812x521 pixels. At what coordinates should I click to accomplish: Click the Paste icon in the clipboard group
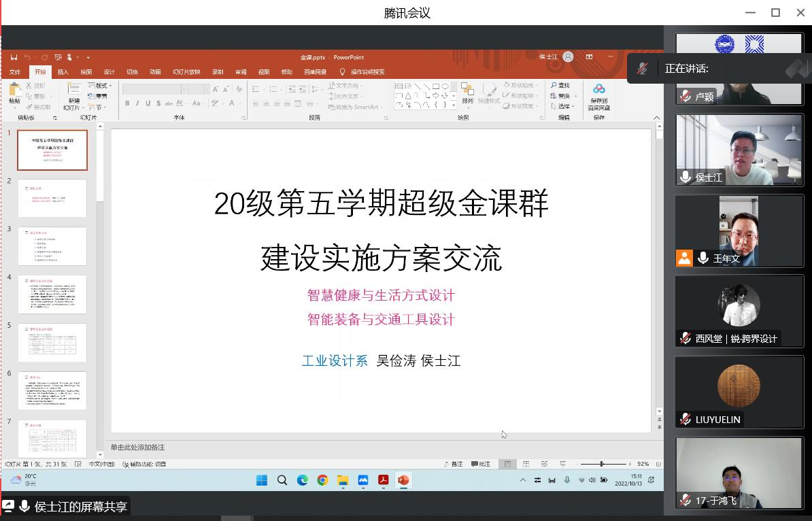click(15, 90)
